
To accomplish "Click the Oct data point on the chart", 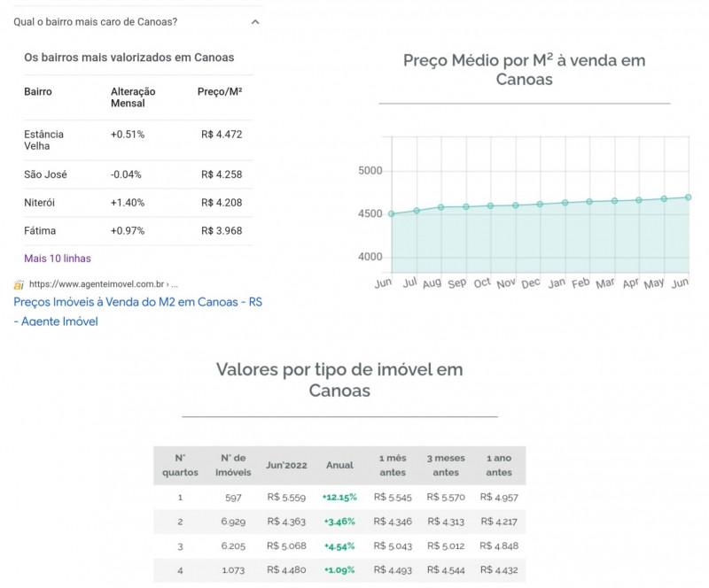I will click(x=490, y=205).
